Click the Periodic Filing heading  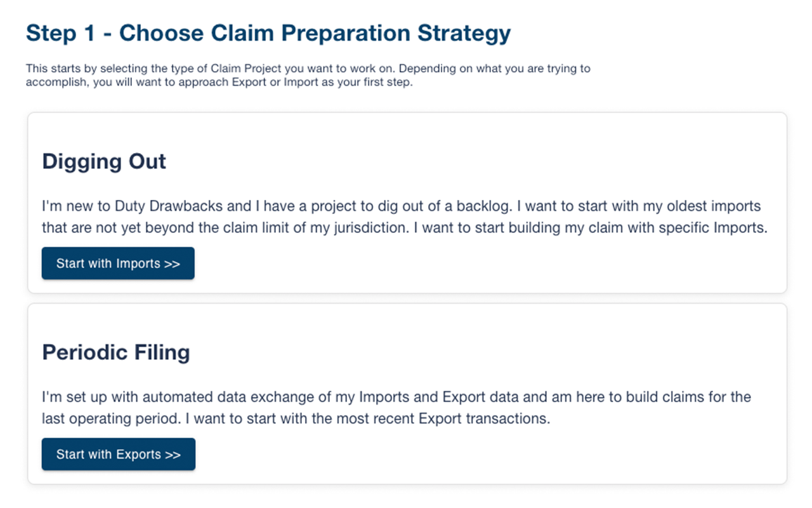pyautogui.click(x=115, y=353)
